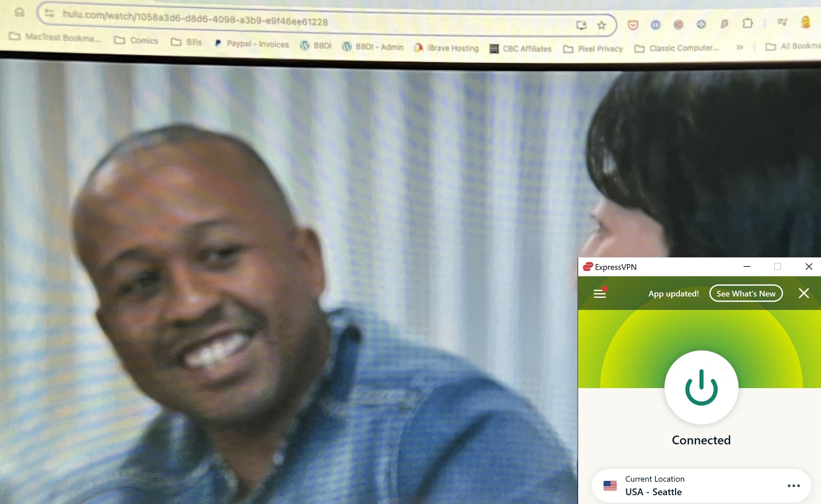This screenshot has height=504, width=821.
Task: Click the Connected status text
Action: click(701, 440)
